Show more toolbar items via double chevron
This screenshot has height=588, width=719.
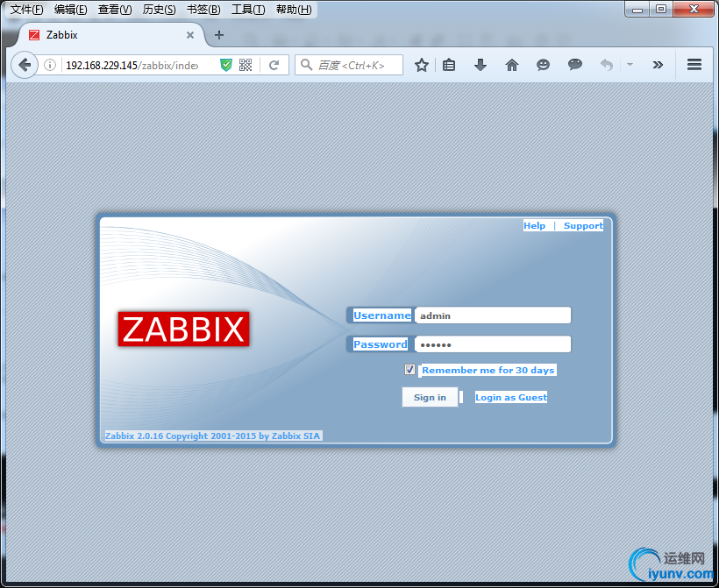[658, 65]
